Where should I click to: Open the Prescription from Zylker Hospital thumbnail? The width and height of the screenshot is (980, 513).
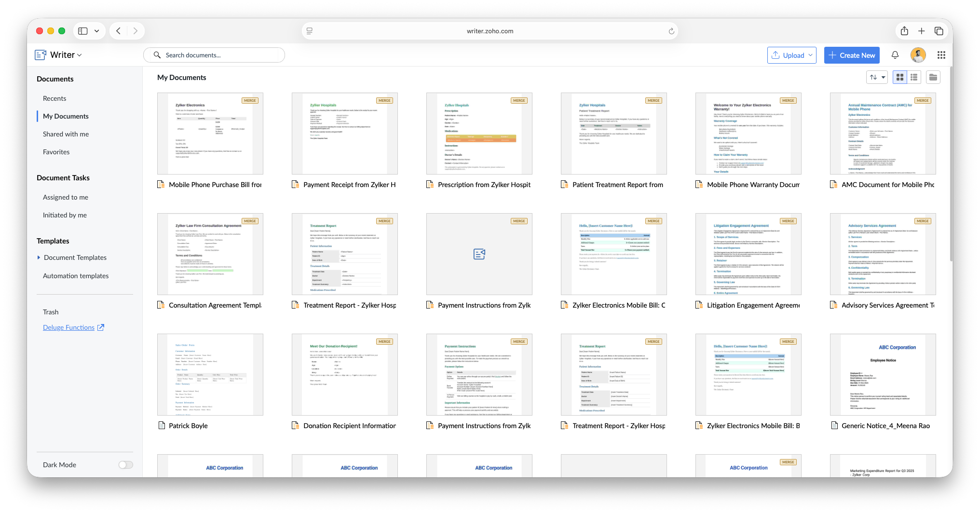pyautogui.click(x=479, y=134)
